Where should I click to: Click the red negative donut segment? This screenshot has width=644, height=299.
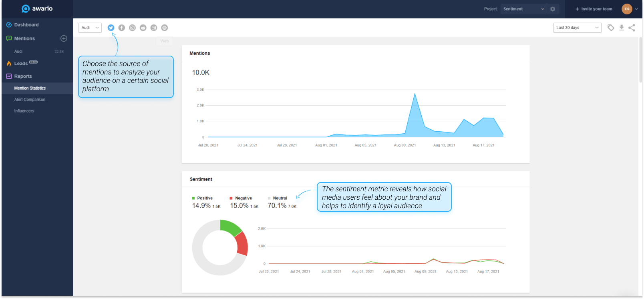[242, 244]
